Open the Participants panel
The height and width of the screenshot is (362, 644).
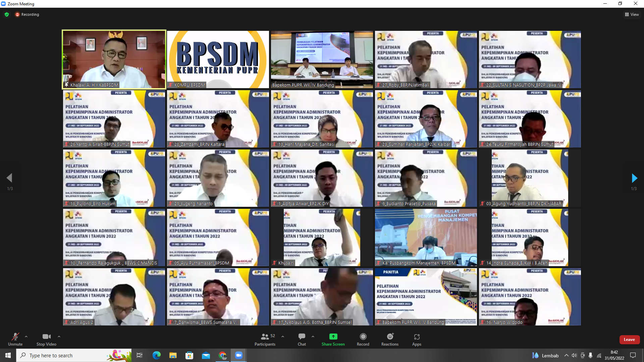(265, 339)
